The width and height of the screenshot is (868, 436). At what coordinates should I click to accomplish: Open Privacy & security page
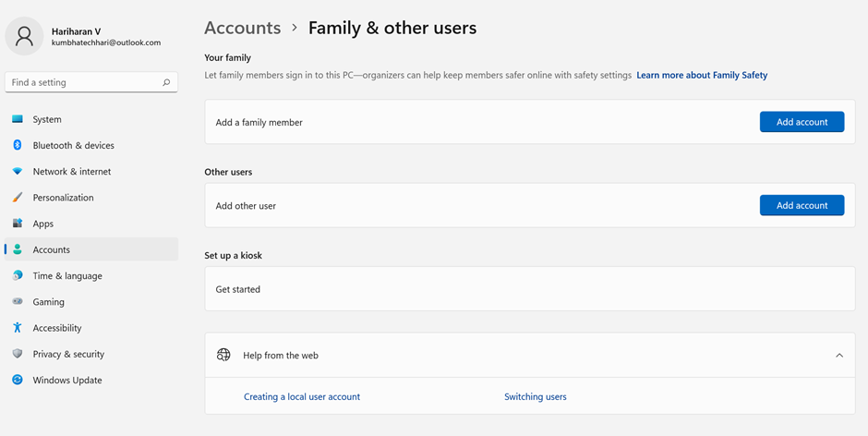click(x=91, y=354)
